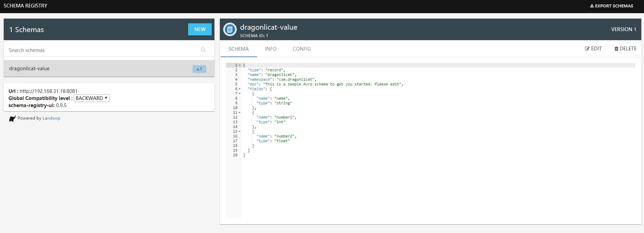Open Global Compatibility level BACKWARD dropdown
This screenshot has width=644, height=233.
(92, 98)
